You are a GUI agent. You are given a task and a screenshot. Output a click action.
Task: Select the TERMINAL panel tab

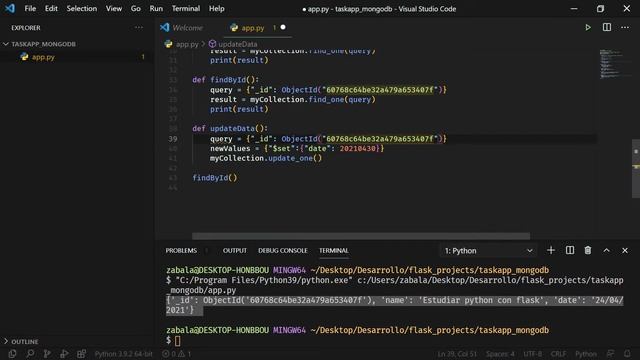(x=333, y=251)
